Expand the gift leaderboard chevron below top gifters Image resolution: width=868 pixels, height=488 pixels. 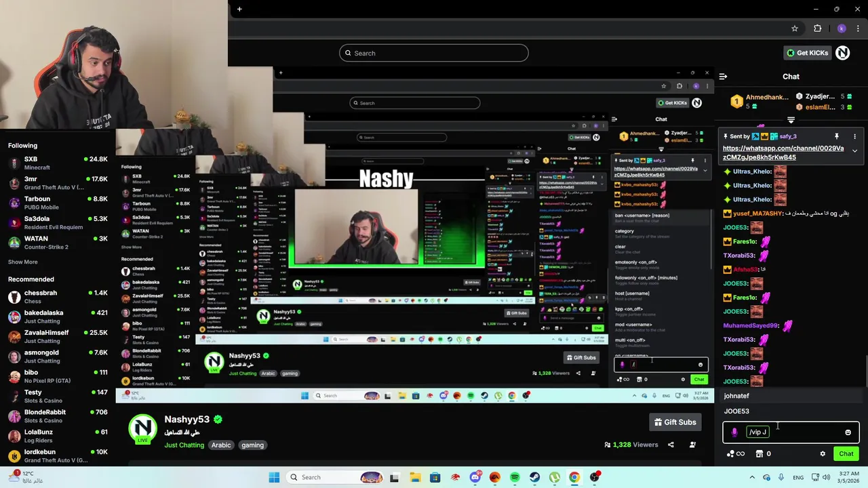[x=791, y=120]
